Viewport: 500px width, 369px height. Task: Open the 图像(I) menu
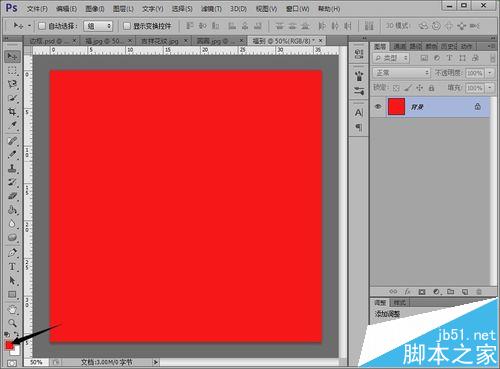[x=95, y=9]
